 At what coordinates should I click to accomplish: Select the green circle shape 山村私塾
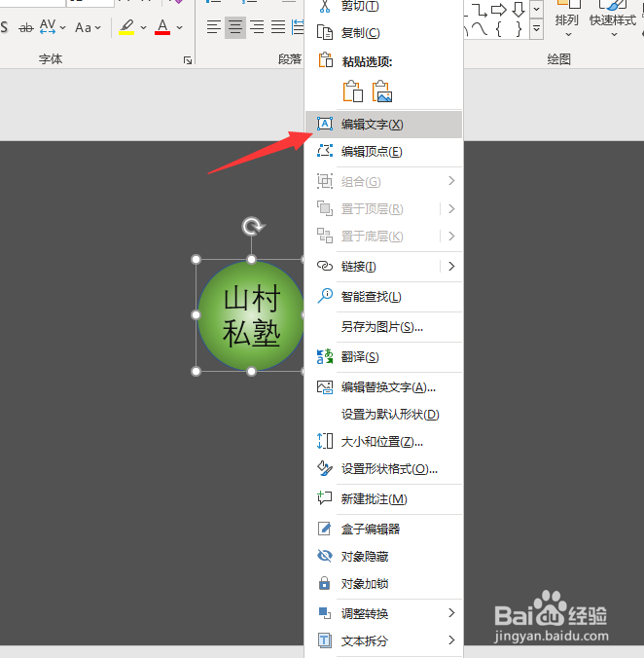tap(251, 315)
